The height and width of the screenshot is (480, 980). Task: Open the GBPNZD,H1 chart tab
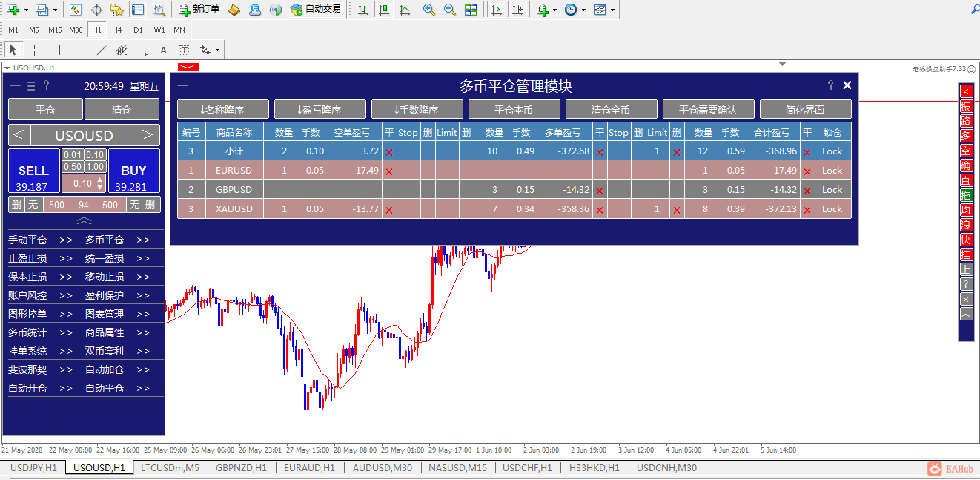click(241, 468)
